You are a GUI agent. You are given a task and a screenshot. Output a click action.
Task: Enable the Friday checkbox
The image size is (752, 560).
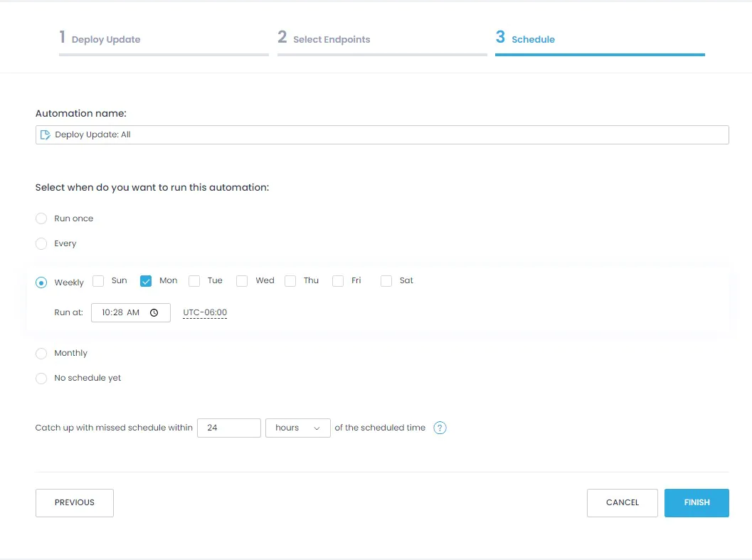338,280
